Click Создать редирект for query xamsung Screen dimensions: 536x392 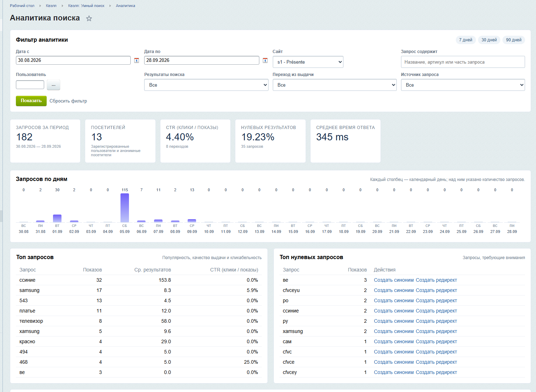pos(436,331)
